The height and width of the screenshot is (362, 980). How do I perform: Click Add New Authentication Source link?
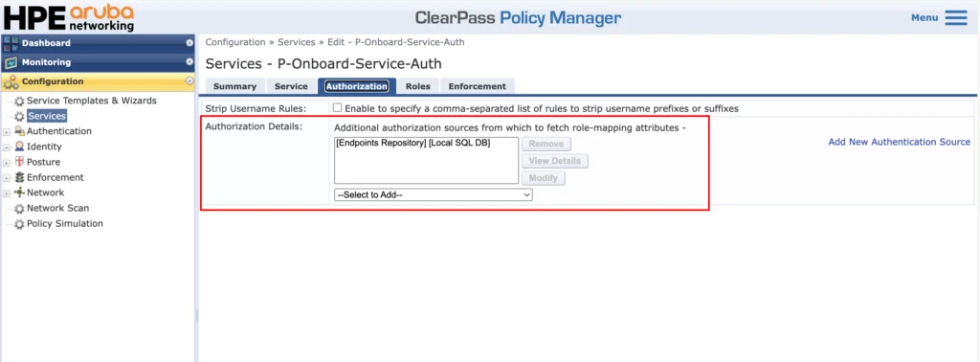point(900,142)
